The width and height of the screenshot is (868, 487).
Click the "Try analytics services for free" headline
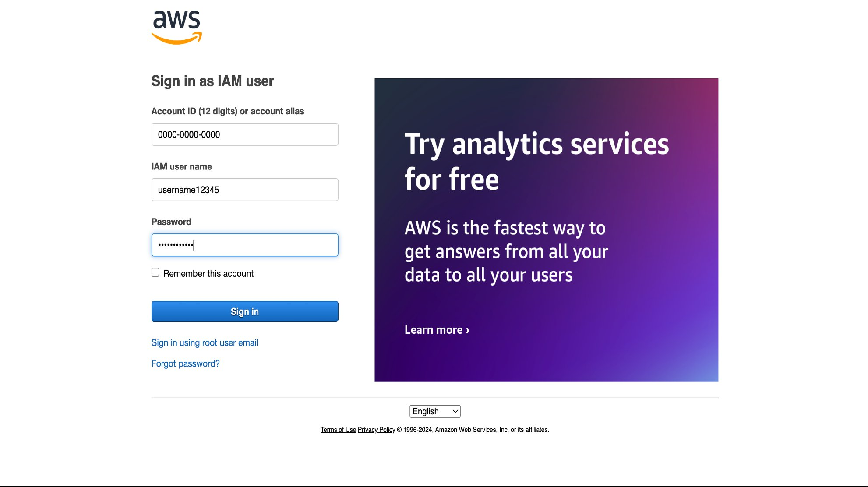(536, 161)
